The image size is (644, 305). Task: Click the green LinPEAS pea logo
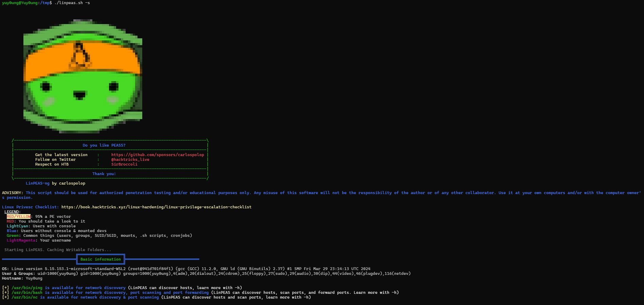pos(82,76)
